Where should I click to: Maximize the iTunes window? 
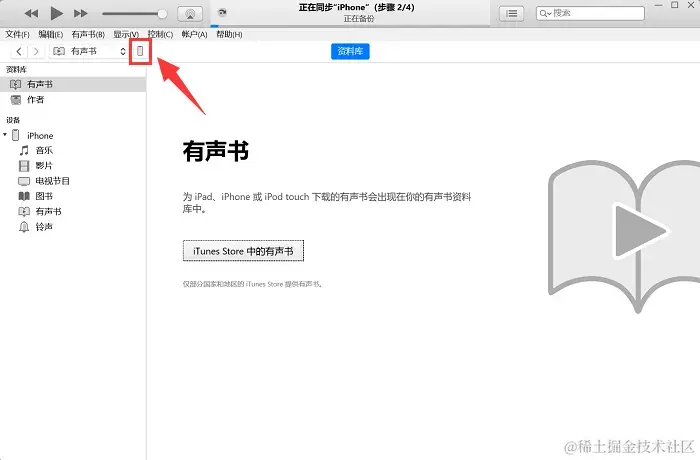[x=675, y=5]
